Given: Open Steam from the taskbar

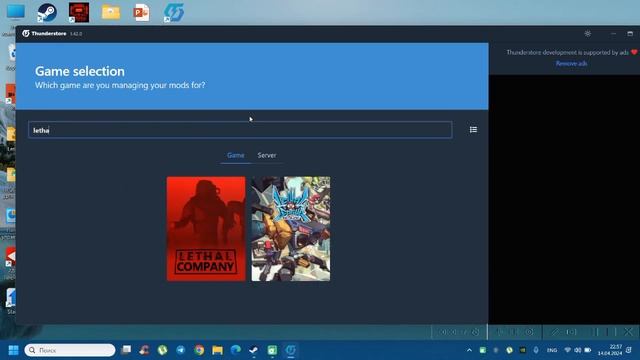Looking at the screenshot, I should click(253, 350).
